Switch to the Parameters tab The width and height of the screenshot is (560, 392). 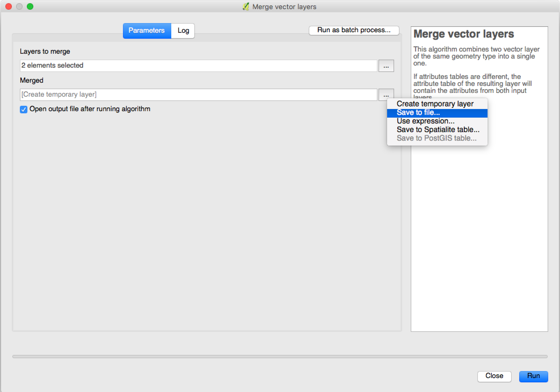[x=147, y=31]
